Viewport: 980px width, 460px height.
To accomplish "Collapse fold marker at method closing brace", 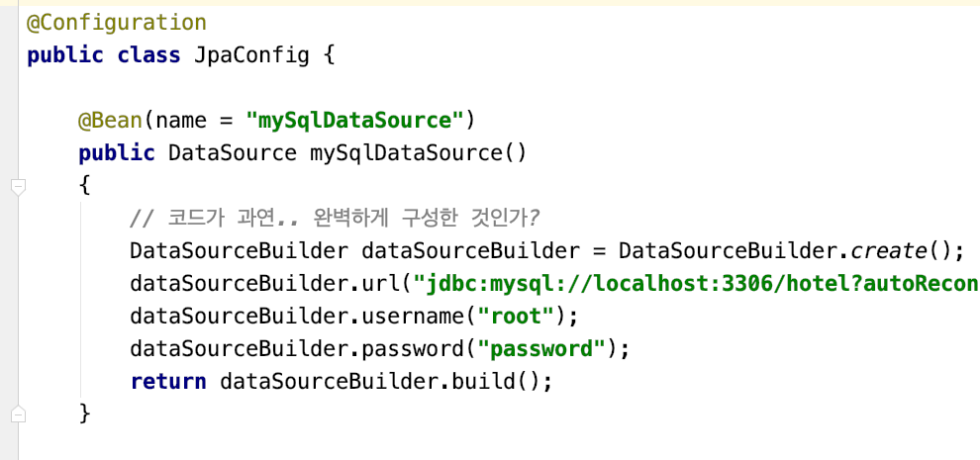I will [x=18, y=414].
